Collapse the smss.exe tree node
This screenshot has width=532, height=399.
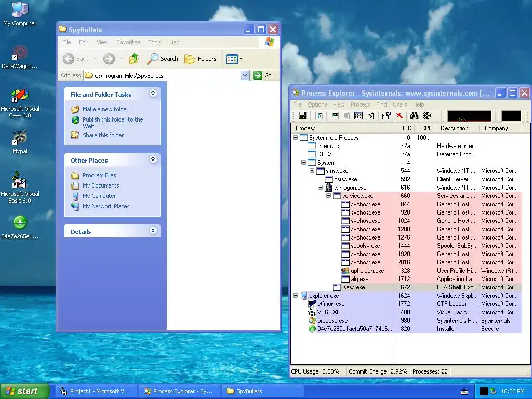click(x=312, y=170)
